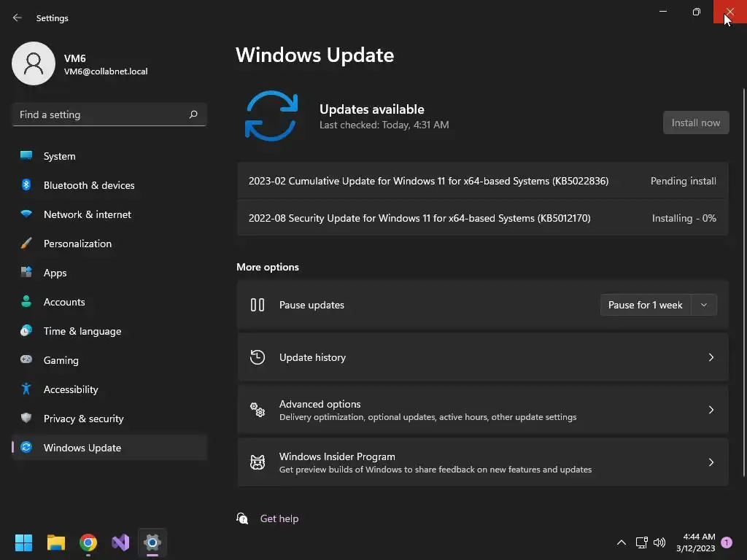747x560 pixels.
Task: Click the pause bars icon
Action: pyautogui.click(x=258, y=305)
